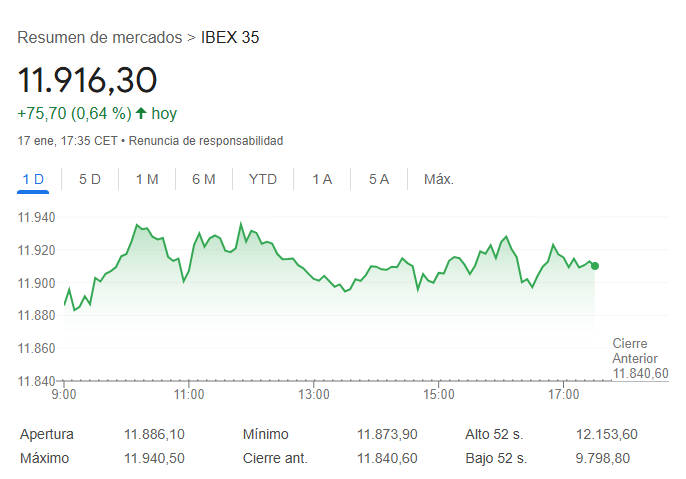The width and height of the screenshot is (686, 479).
Task: Click the green dot at chart end
Action: pyautogui.click(x=595, y=266)
